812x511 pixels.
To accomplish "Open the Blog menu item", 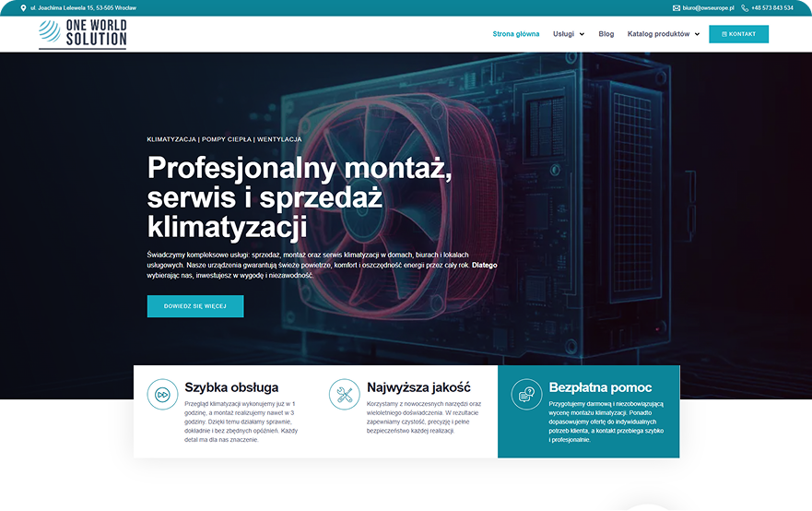I will [x=606, y=34].
